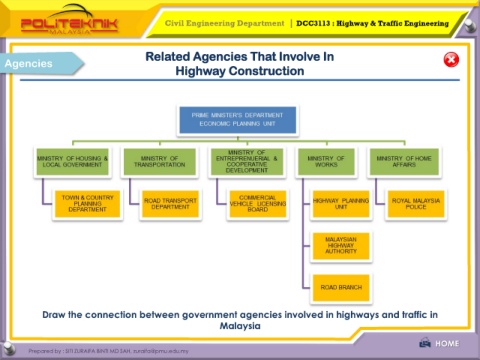Click the Road Transport Department box
This screenshot has height=360, width=480.
coord(170,204)
